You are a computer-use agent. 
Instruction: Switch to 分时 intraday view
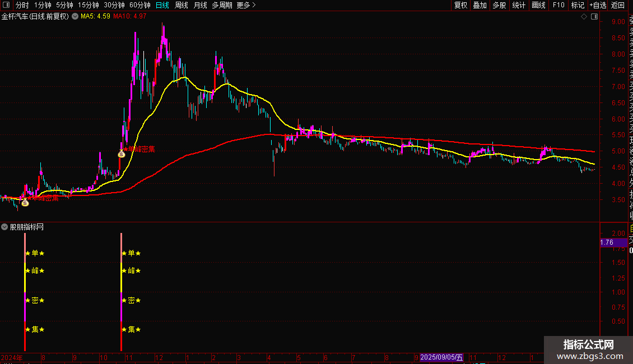click(x=22, y=5)
